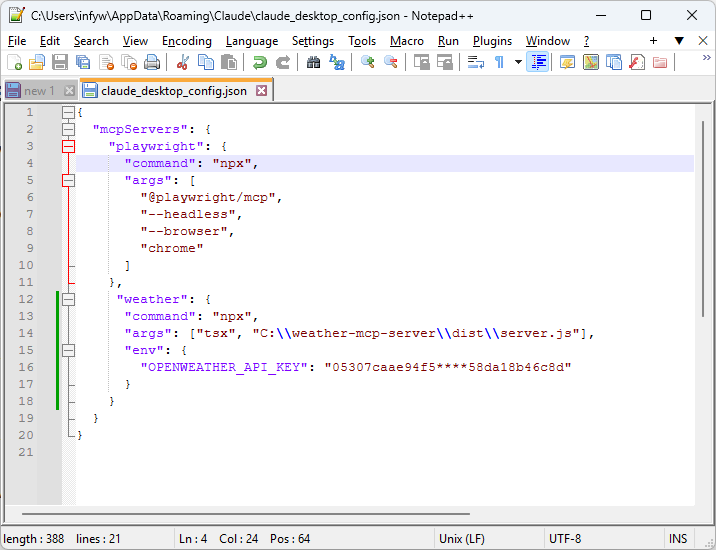Open dropdown arrow next to pilcrow icon
716x550 pixels.
tap(518, 62)
